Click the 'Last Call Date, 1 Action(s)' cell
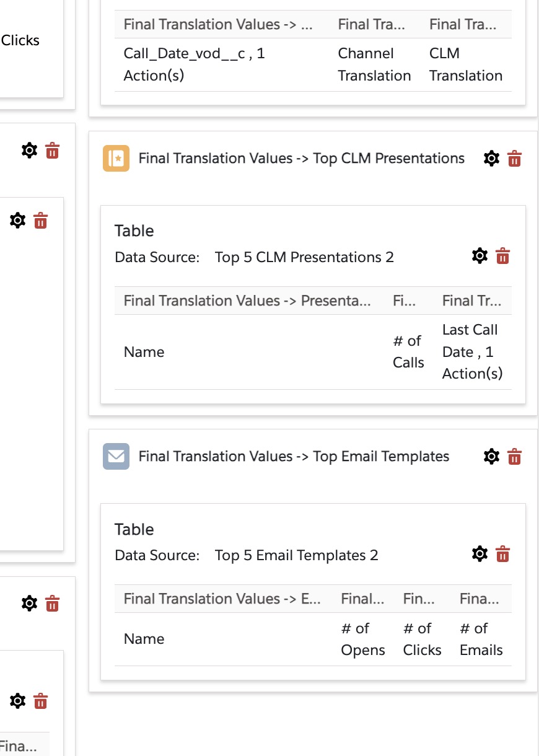Screen dimensions: 539x756 coord(472,352)
